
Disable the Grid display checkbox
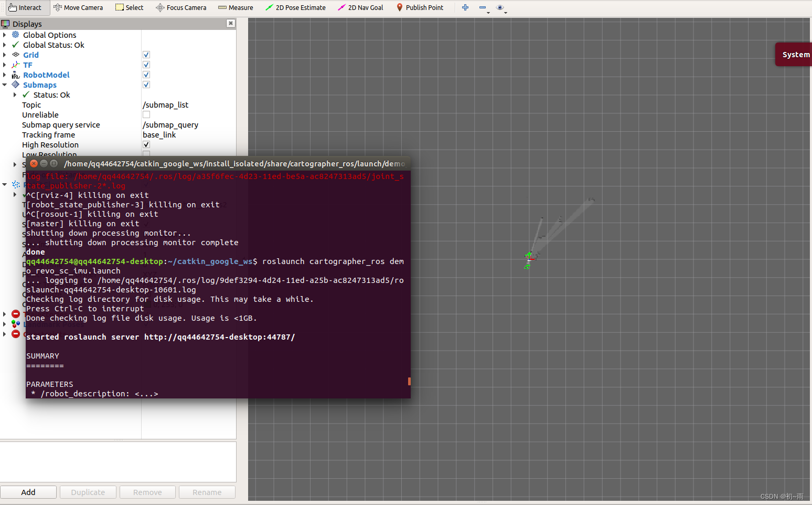point(146,55)
